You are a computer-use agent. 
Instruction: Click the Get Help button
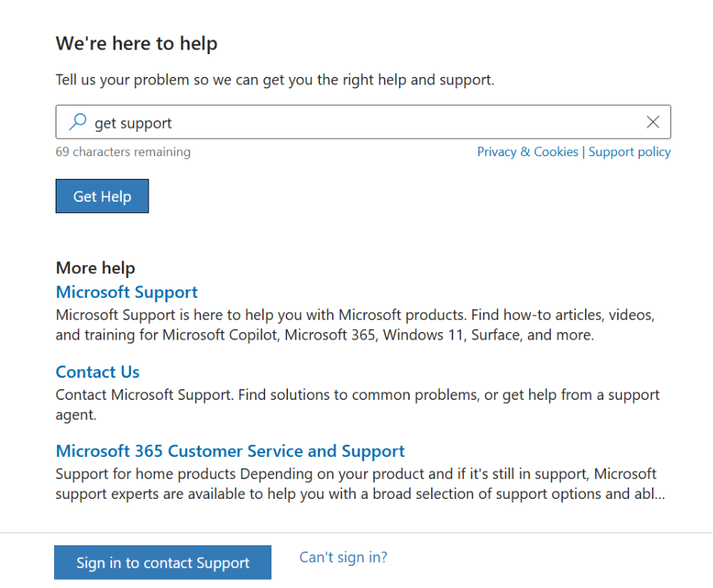[x=102, y=196]
